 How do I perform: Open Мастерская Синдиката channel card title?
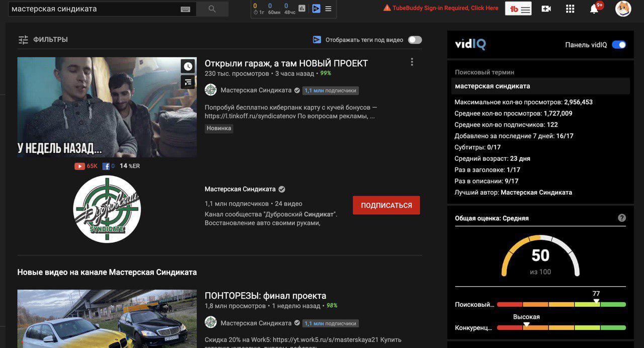pyautogui.click(x=240, y=189)
